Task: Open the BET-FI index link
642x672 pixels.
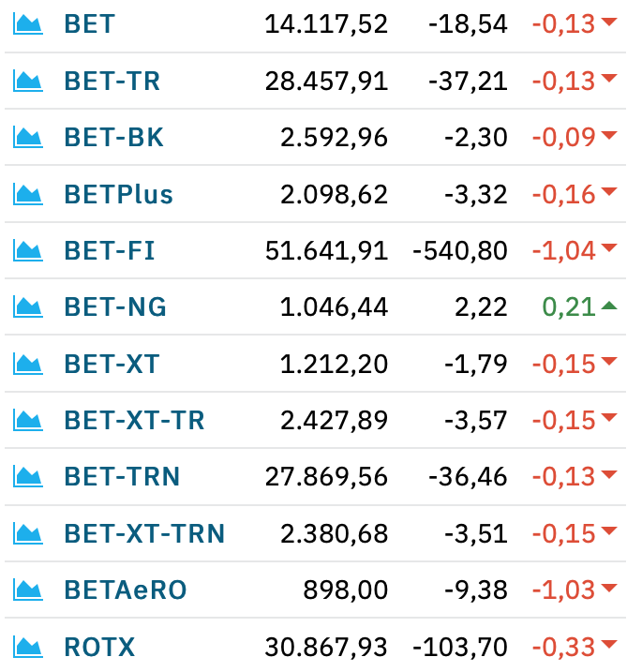Action: coord(110,250)
